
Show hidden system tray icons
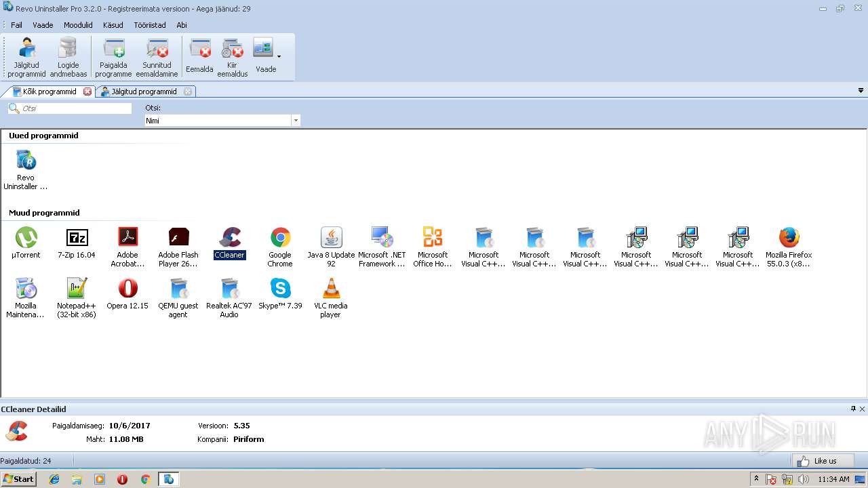(756, 479)
